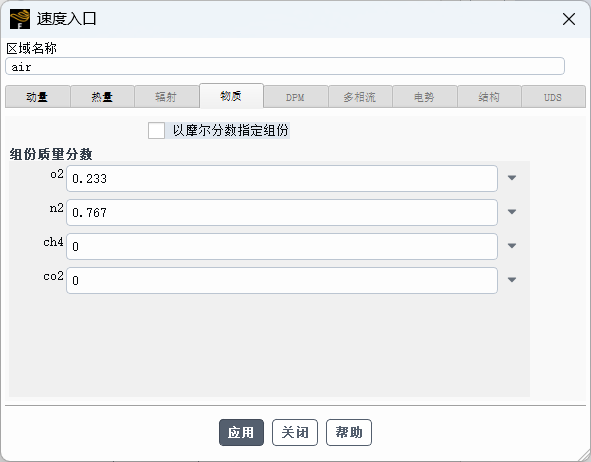Screen dimensions: 591x462
Task: Expand the co2 dropdown arrow
Action: (x=511, y=280)
